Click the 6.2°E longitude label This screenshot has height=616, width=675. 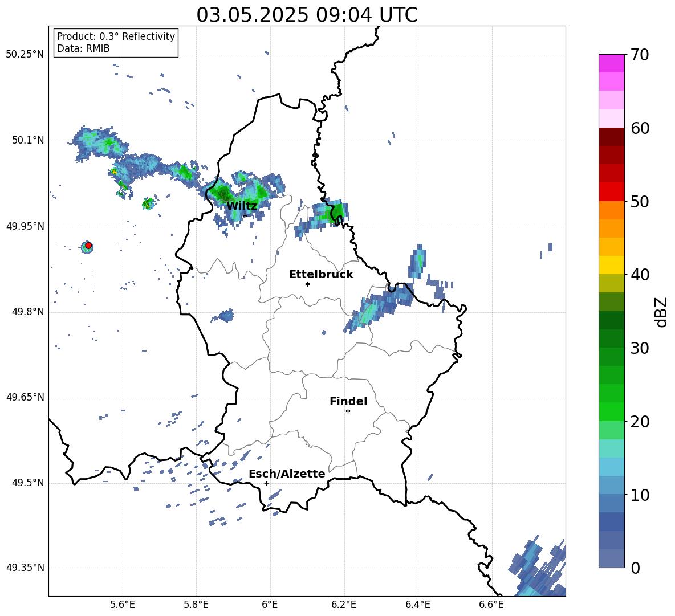click(x=344, y=605)
